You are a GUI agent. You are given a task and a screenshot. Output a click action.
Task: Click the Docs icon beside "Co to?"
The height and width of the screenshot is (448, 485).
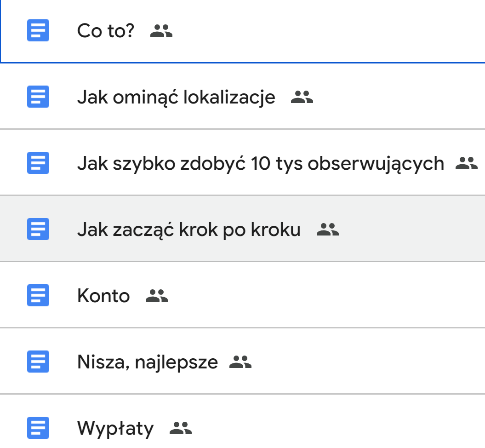pos(38,31)
